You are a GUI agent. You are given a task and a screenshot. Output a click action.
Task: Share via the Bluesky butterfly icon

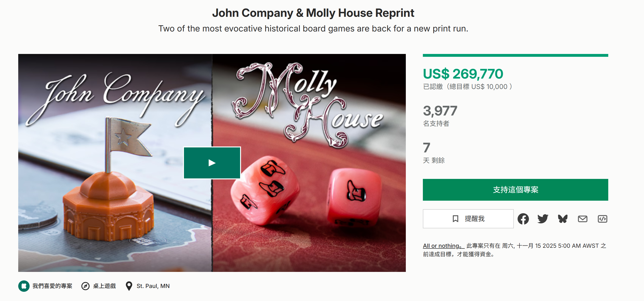coord(563,219)
